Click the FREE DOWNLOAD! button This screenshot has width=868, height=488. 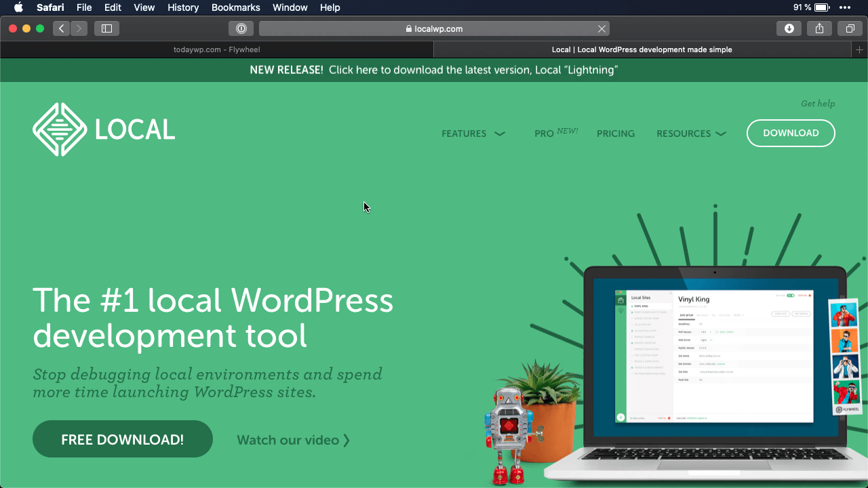[x=123, y=439]
